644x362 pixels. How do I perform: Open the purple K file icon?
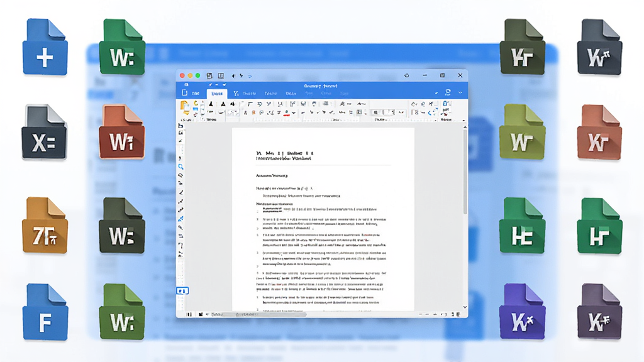click(x=522, y=312)
